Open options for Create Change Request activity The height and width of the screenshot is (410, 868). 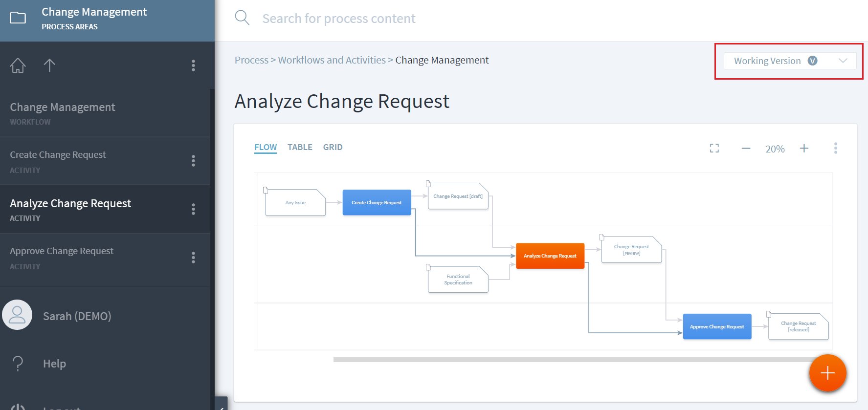pyautogui.click(x=193, y=161)
